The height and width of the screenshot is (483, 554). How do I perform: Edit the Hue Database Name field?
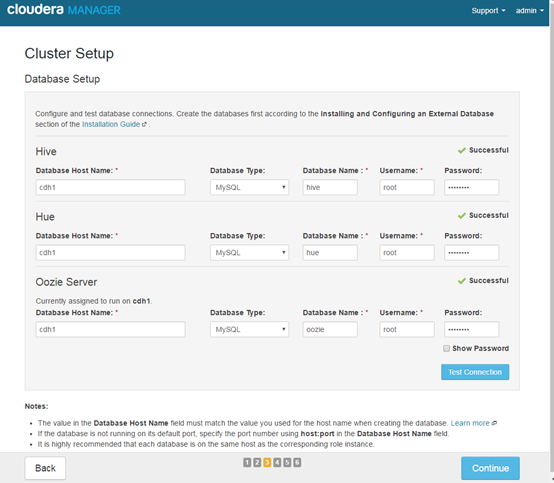coord(330,253)
